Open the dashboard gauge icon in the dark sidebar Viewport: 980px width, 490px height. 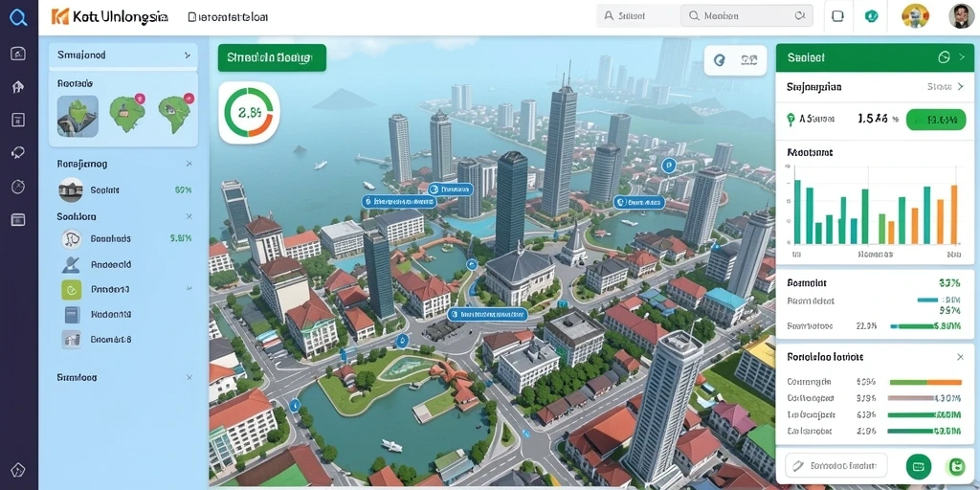(18, 54)
